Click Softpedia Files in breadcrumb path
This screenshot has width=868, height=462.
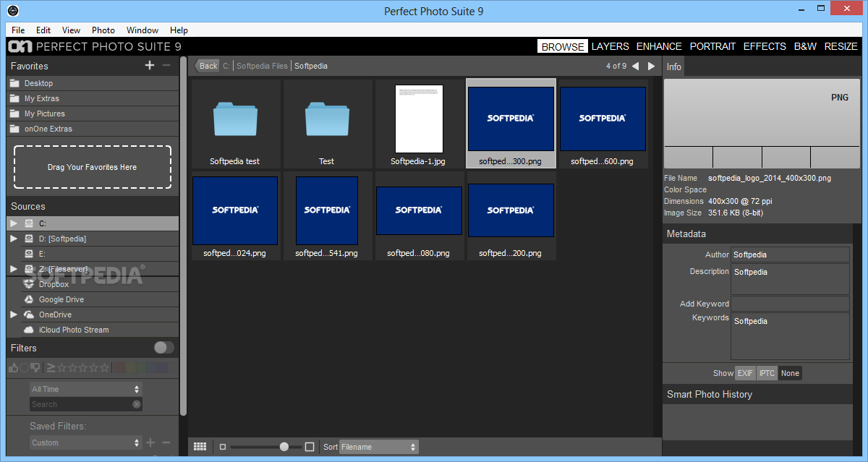262,66
